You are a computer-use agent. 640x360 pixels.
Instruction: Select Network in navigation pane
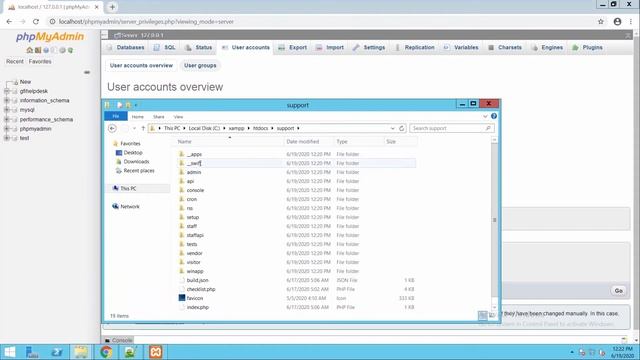[x=130, y=207]
